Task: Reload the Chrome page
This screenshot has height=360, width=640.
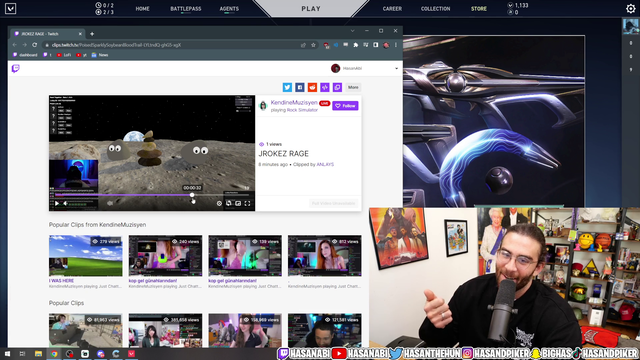Action: (35, 45)
